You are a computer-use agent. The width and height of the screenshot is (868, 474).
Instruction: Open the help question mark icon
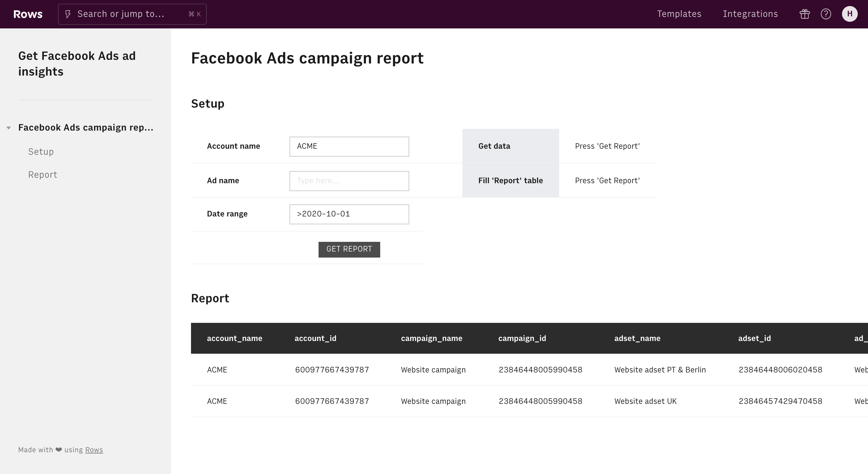826,14
